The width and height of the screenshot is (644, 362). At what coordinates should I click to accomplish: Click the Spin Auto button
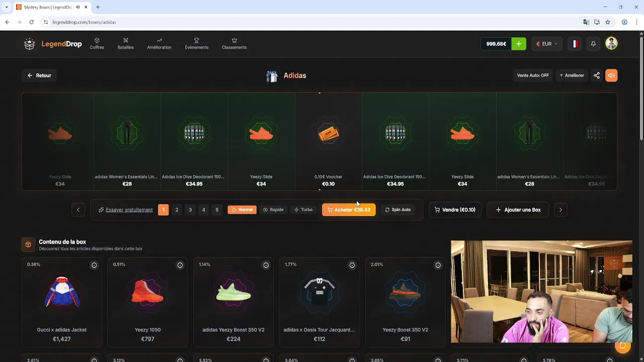(398, 210)
